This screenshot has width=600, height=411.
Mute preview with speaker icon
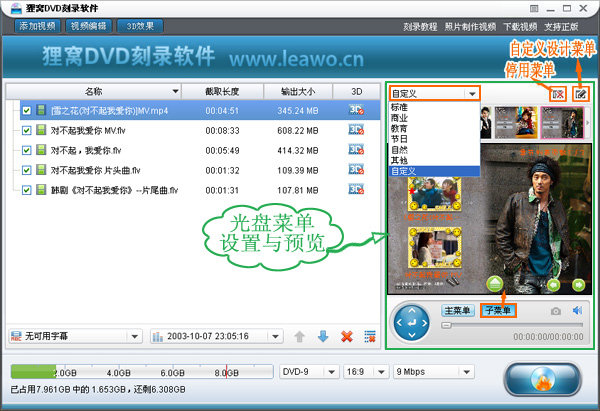[x=577, y=310]
